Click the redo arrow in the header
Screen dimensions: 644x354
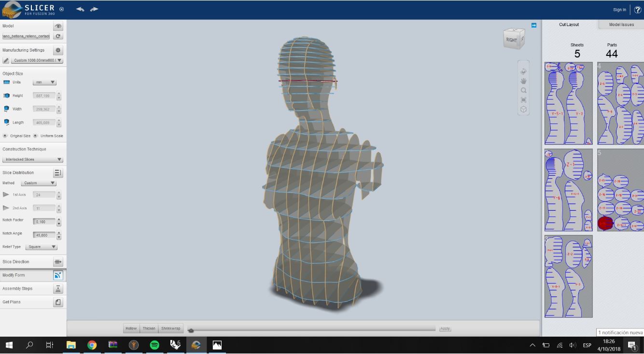[94, 9]
